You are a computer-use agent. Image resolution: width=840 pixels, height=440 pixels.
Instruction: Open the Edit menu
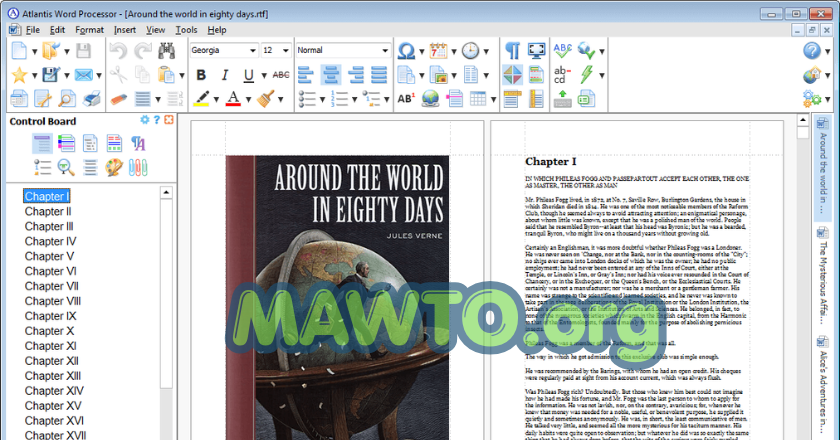(x=57, y=30)
